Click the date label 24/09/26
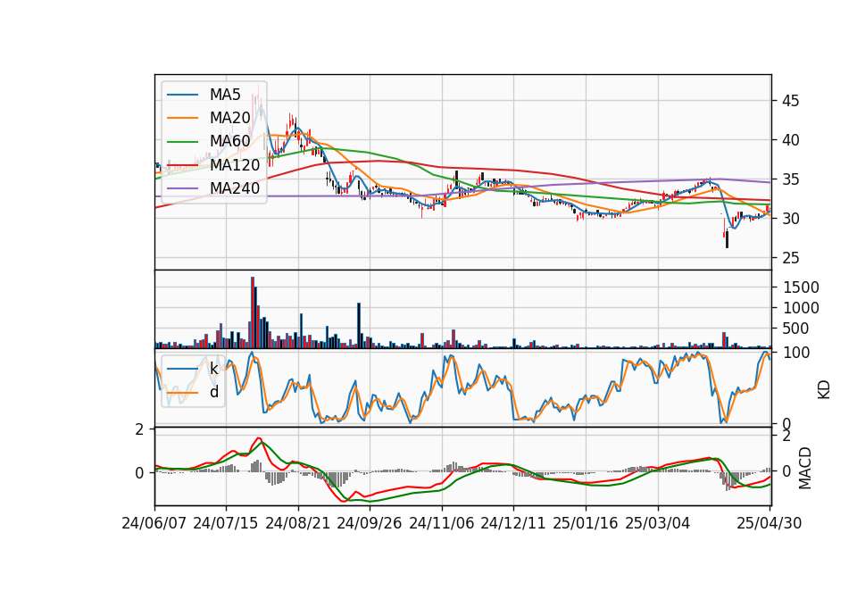The image size is (857, 616). click(x=369, y=524)
